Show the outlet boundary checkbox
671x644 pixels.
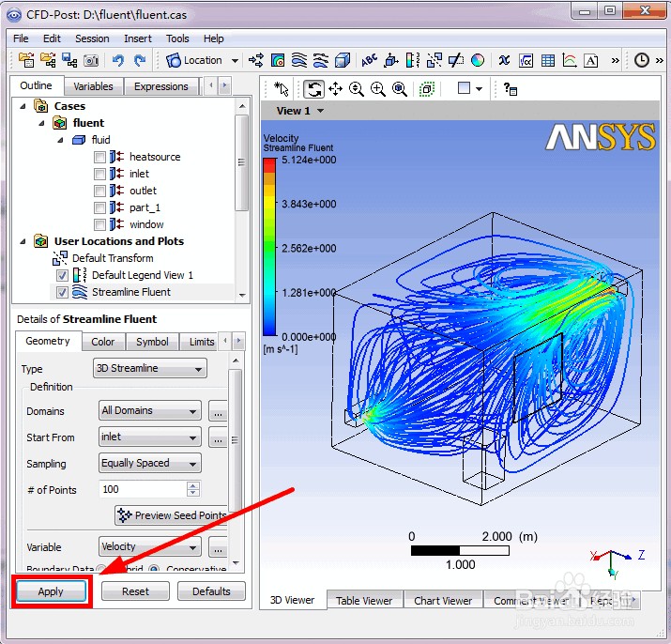point(99,191)
